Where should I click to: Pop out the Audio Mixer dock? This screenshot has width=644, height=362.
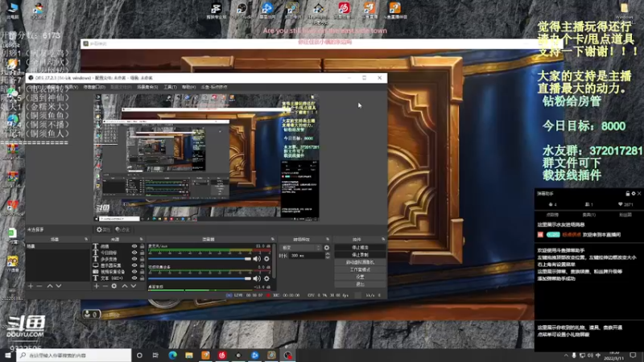(x=273, y=239)
